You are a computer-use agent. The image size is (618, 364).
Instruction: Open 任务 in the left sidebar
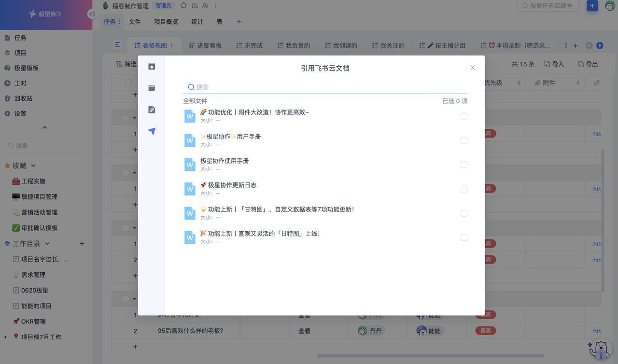click(x=20, y=38)
